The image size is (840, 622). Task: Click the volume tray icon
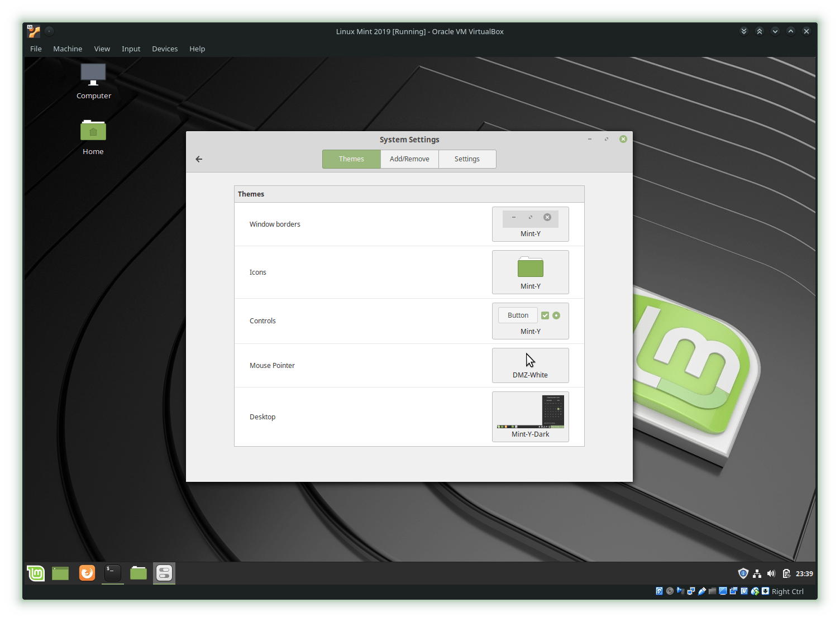[771, 573]
